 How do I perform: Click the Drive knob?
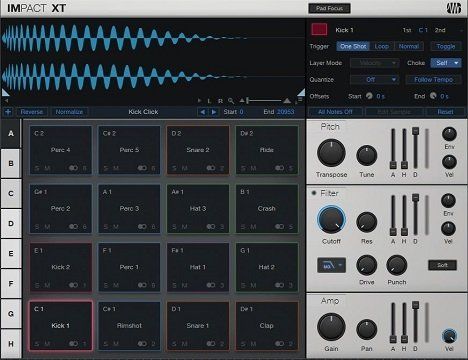(367, 265)
